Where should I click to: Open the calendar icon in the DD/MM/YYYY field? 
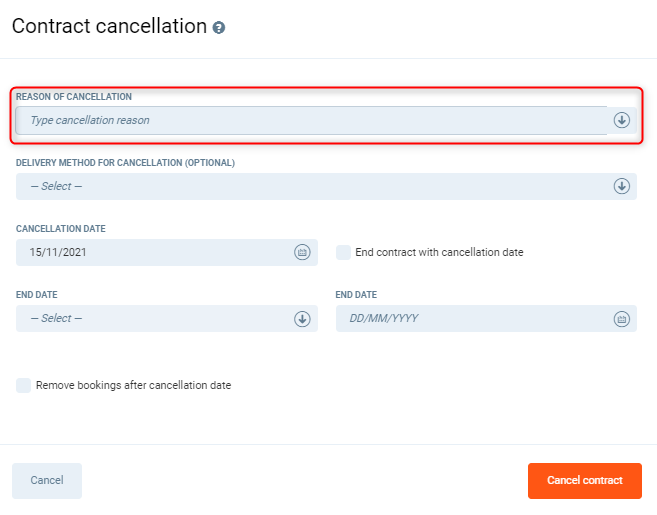[621, 318]
